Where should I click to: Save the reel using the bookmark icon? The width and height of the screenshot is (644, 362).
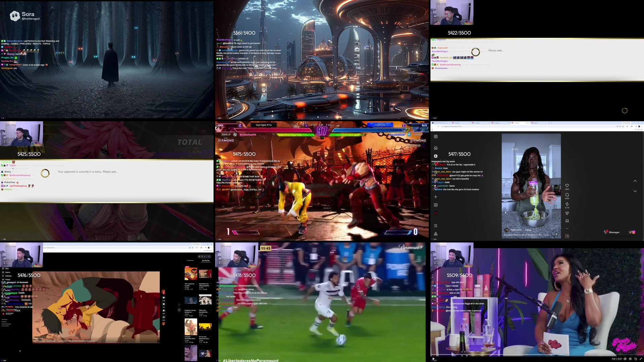click(x=567, y=220)
